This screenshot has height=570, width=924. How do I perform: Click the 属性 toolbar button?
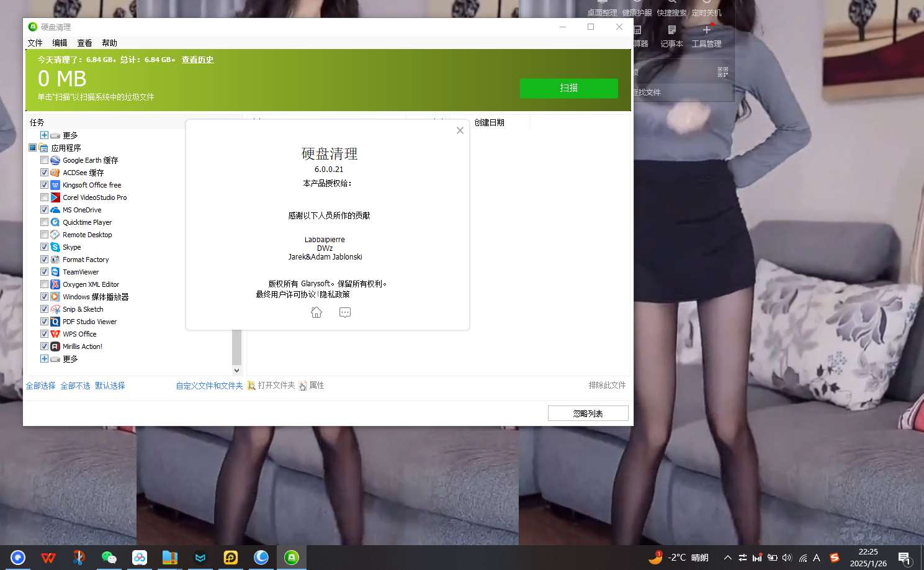click(312, 386)
